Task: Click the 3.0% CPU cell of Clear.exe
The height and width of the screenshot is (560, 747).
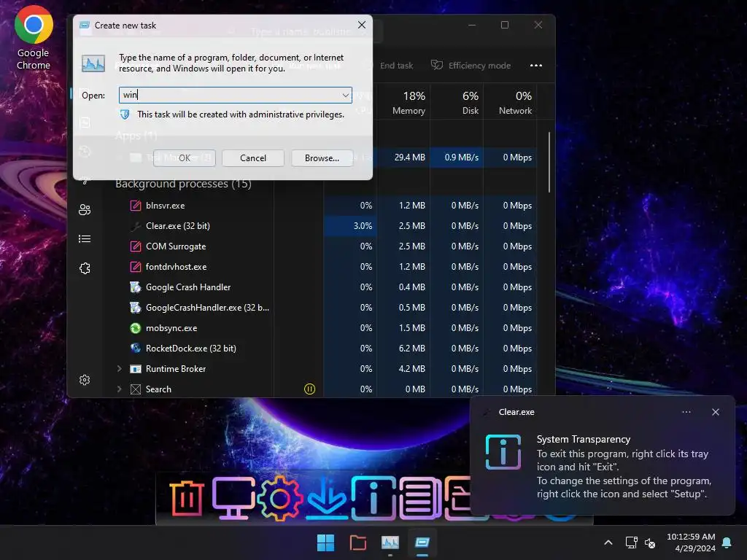Action: click(x=350, y=226)
